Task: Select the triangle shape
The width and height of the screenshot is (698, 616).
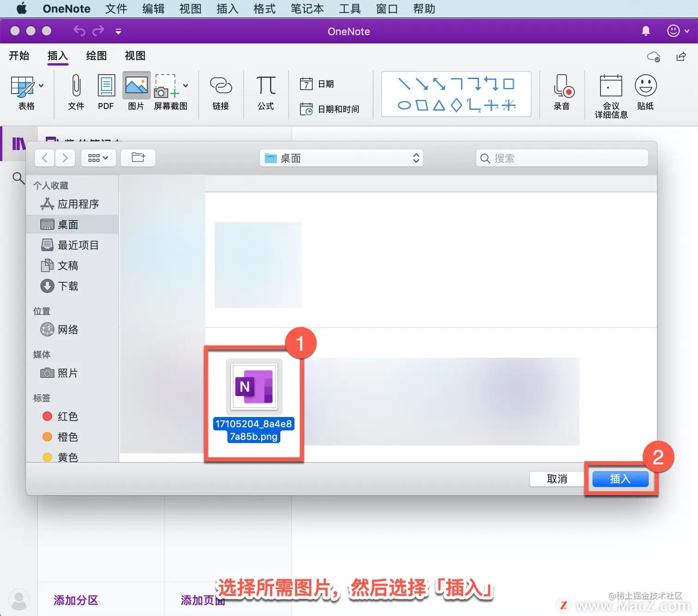Action: click(439, 105)
